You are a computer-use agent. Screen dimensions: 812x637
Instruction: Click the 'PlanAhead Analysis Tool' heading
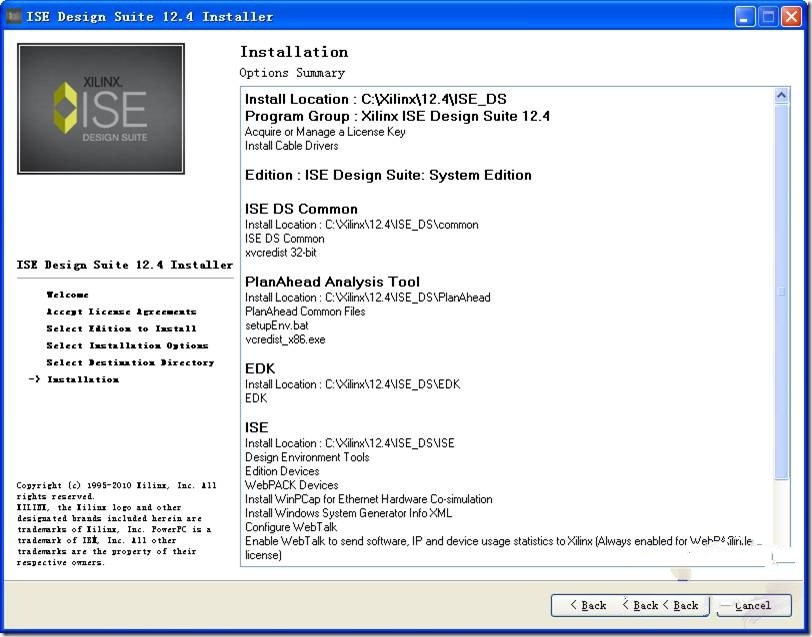tap(332, 282)
